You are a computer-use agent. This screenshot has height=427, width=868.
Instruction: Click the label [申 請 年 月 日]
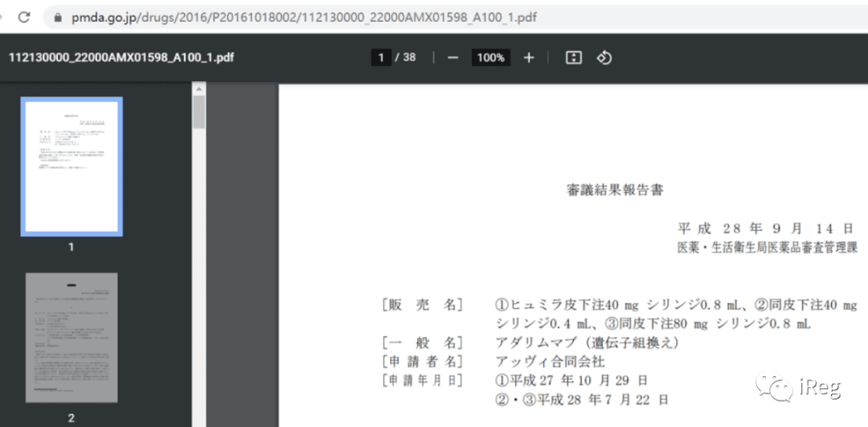[421, 380]
